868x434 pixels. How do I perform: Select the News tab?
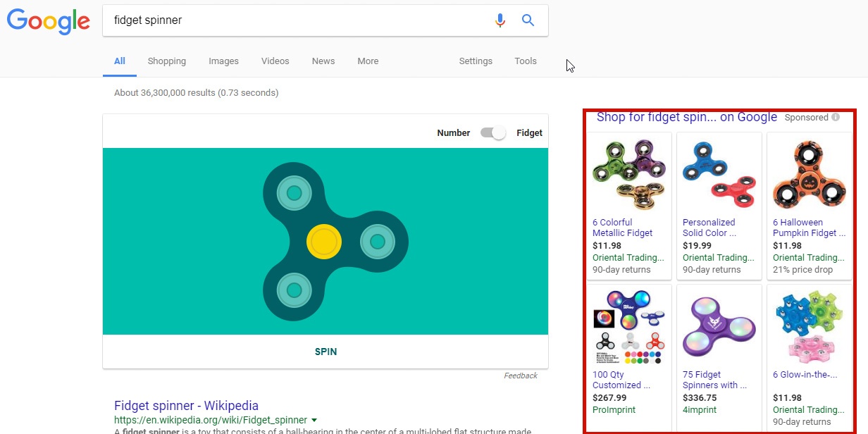[323, 61]
